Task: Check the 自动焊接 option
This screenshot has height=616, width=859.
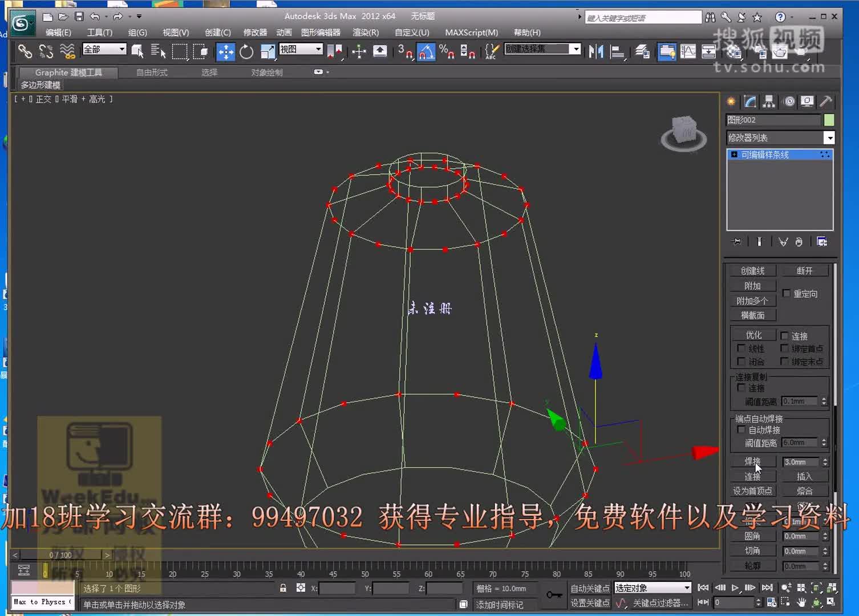Action: point(741,429)
